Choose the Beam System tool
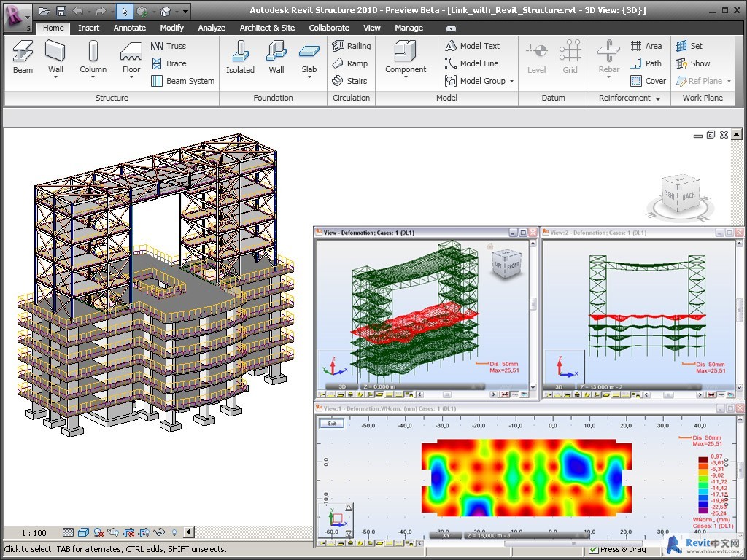 pyautogui.click(x=182, y=81)
